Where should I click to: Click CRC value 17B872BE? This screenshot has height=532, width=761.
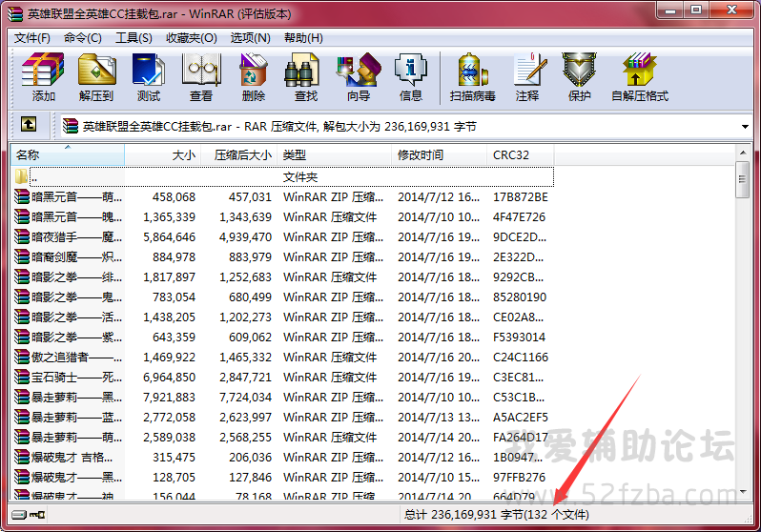[521, 197]
